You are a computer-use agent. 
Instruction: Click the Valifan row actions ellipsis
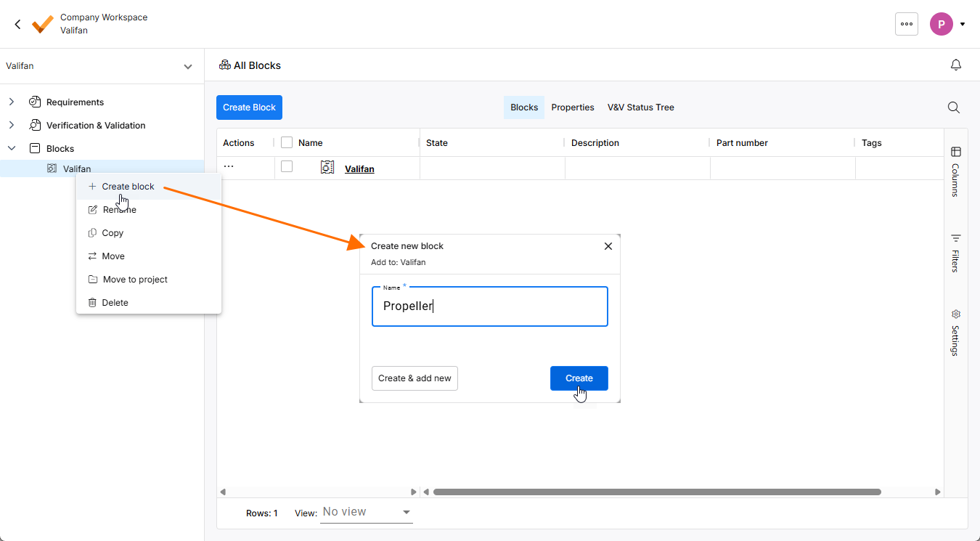tap(229, 166)
